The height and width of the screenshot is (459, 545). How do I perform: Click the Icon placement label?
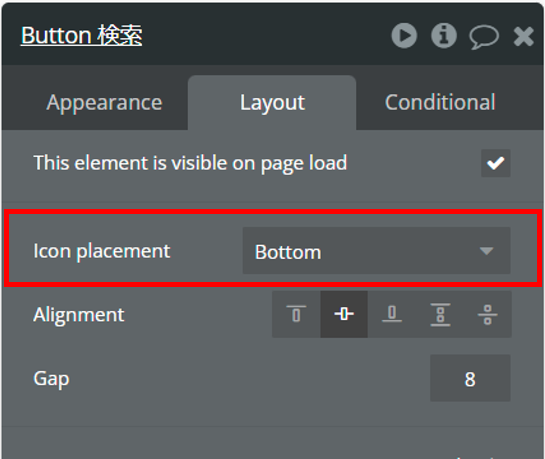click(x=102, y=251)
